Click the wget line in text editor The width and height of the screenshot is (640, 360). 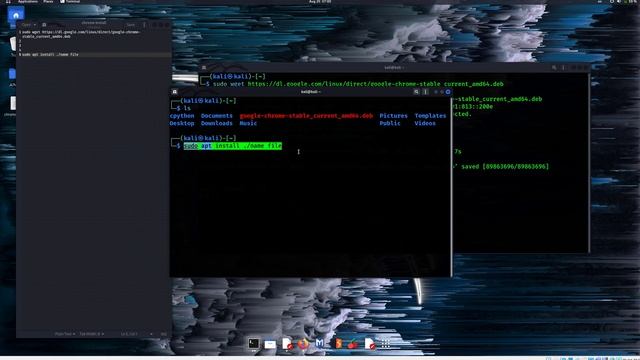click(81, 34)
